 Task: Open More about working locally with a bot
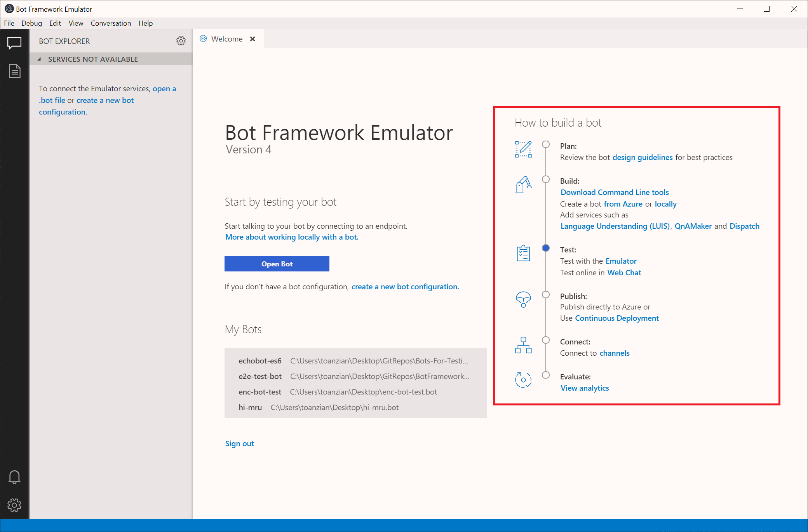click(292, 237)
